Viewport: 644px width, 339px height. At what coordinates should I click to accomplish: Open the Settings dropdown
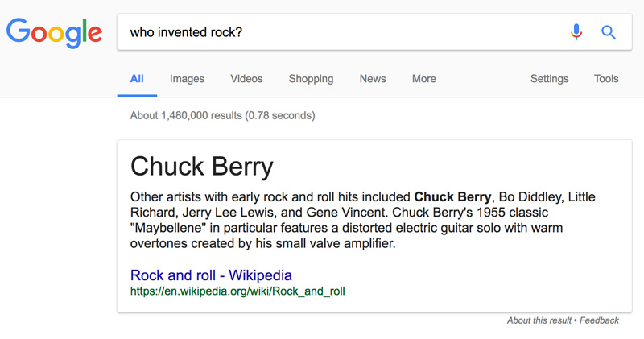click(549, 79)
